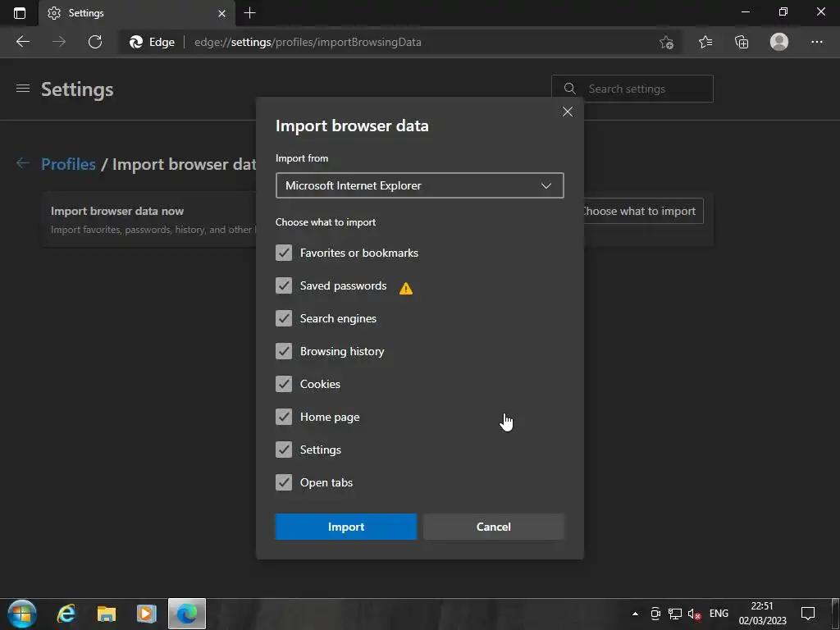Open the notification center icon
This screenshot has width=840, height=630.
coord(808,614)
